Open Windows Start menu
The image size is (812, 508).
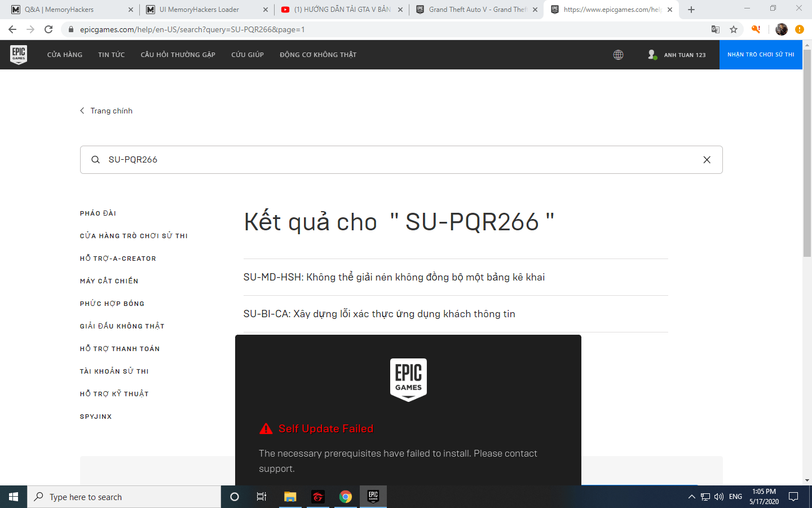click(x=14, y=497)
